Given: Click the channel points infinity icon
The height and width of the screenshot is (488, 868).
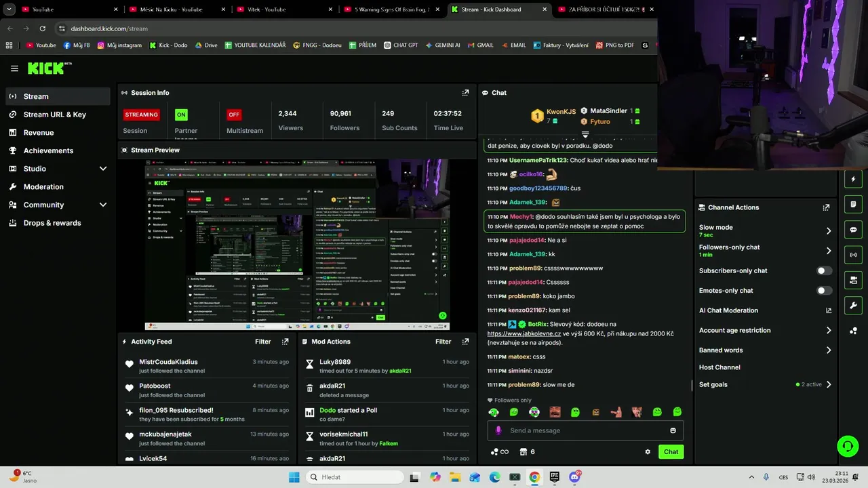Looking at the screenshot, I should pos(499,452).
